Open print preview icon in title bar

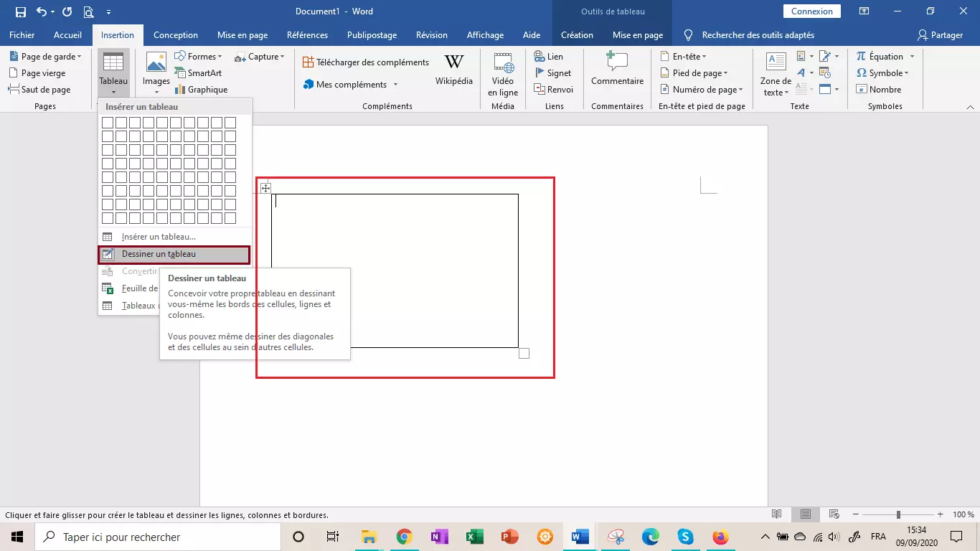[88, 11]
